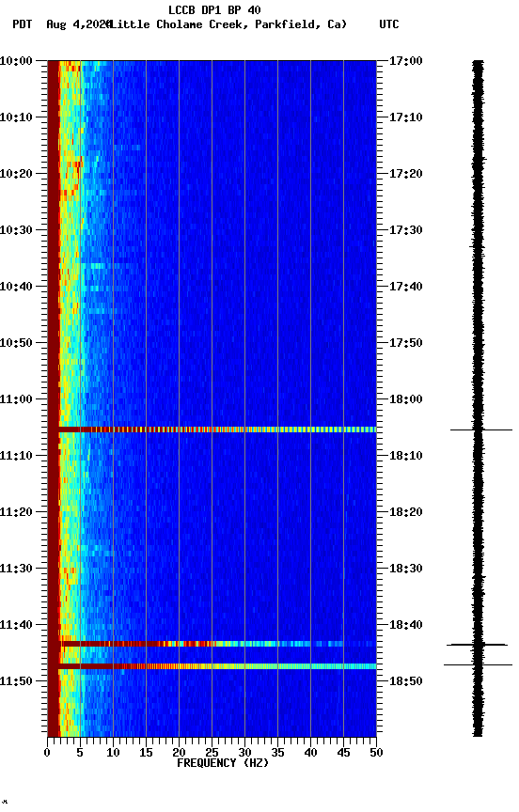Click the '17:20' UTC time label

point(406,174)
